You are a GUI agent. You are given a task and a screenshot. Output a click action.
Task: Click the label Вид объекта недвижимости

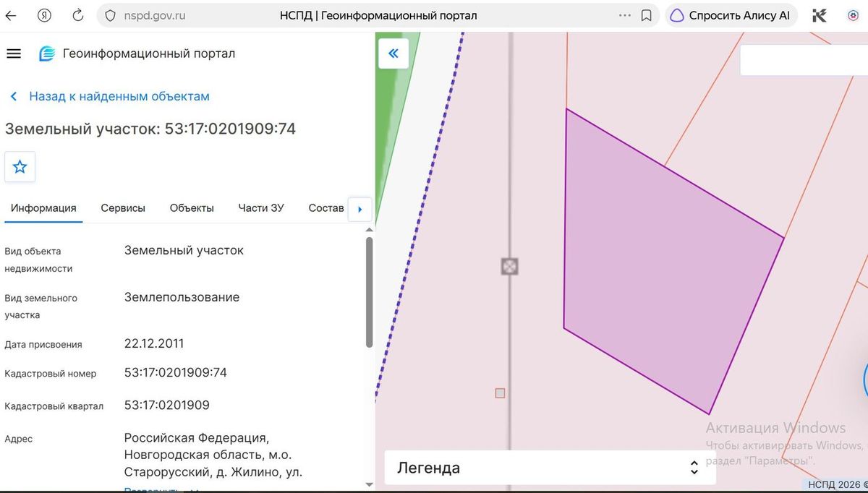coord(38,260)
